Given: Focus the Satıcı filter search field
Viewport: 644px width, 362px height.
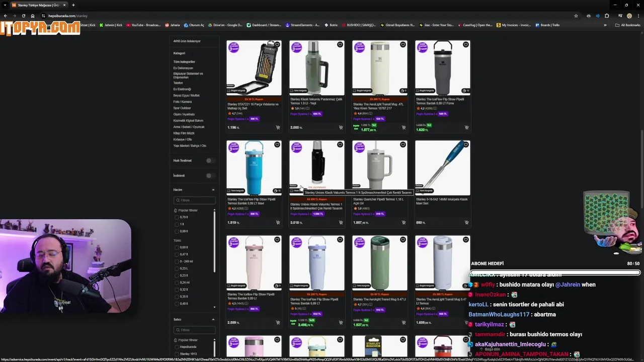Looking at the screenshot, I should click(194, 330).
